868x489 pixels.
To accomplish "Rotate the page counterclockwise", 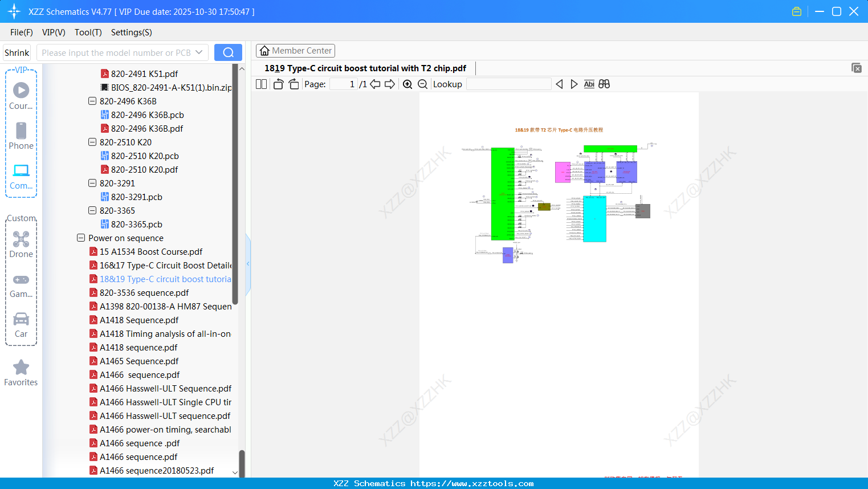I will pos(279,84).
